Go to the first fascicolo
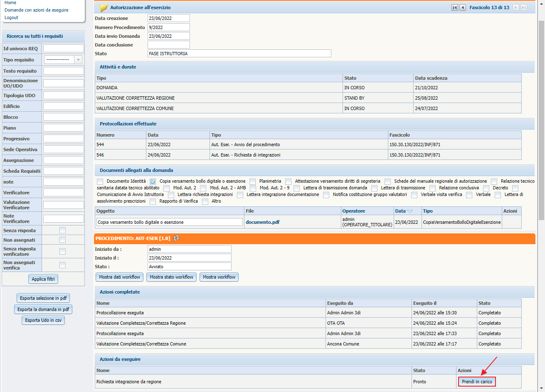This screenshot has height=392, width=545. pos(455,7)
